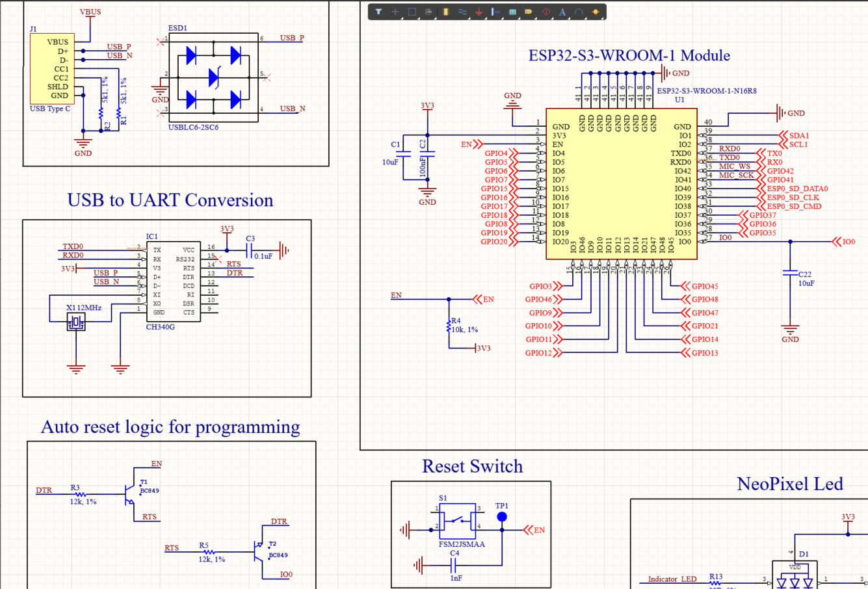Click the GPIO20 port

499,242
